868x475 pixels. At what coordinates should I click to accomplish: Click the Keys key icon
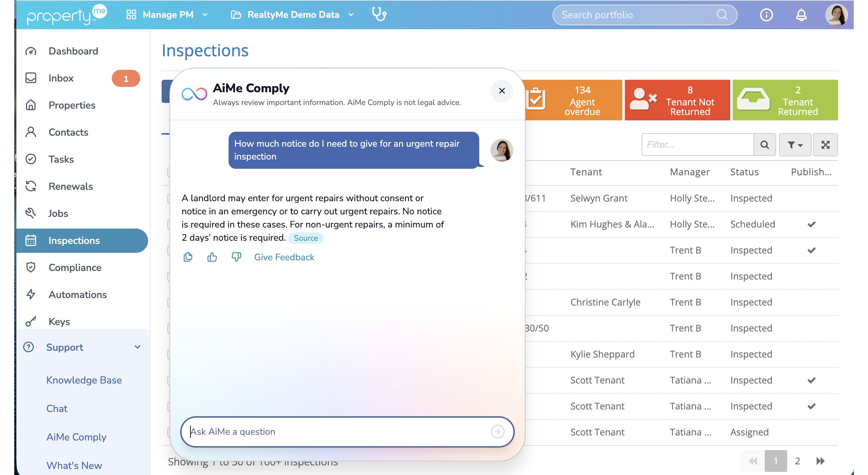coord(31,322)
